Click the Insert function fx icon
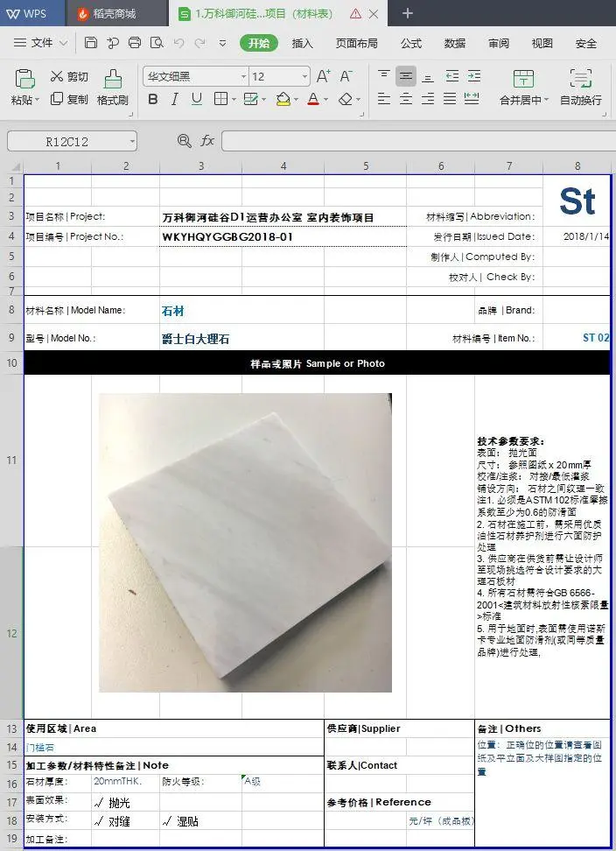The height and width of the screenshot is (851, 616). (x=208, y=141)
